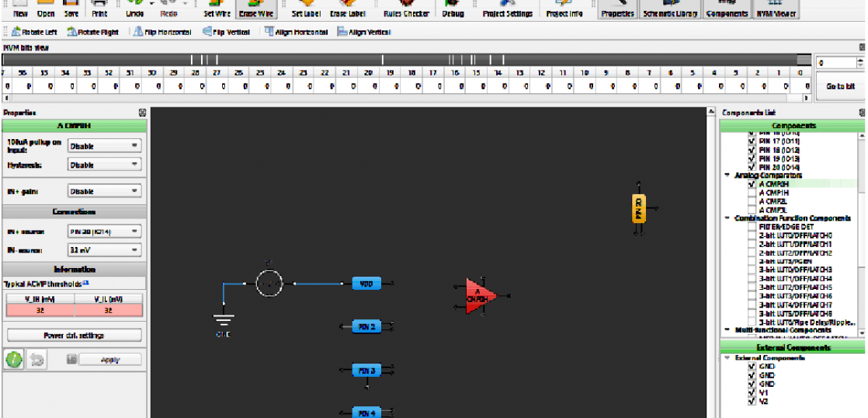This screenshot has width=868, height=418.
Task: Open the IN+ gain dropdown
Action: pyautogui.click(x=104, y=192)
